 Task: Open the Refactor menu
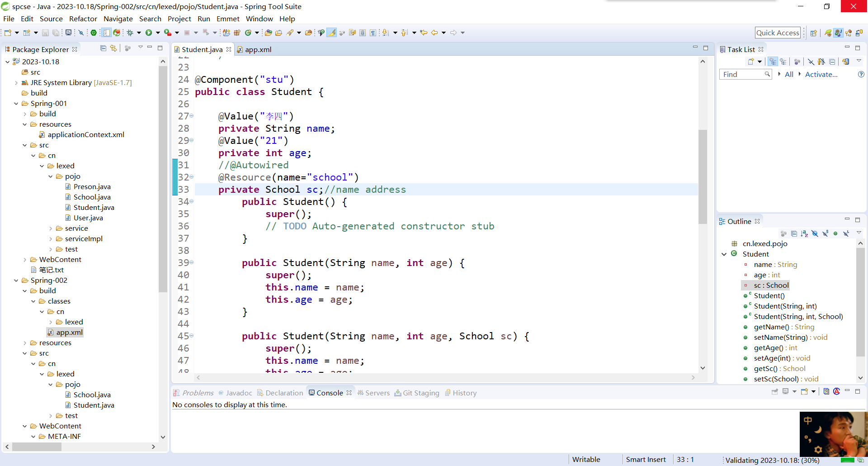[x=83, y=19]
